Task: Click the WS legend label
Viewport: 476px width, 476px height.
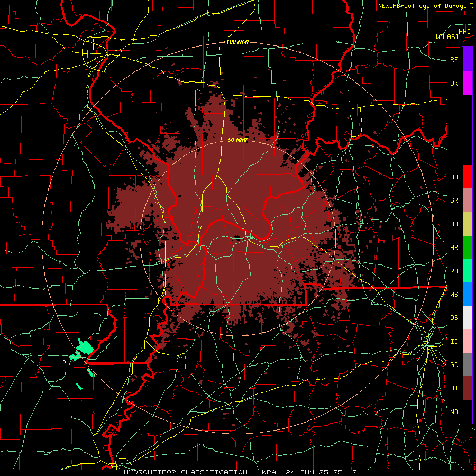Action: 454,294
